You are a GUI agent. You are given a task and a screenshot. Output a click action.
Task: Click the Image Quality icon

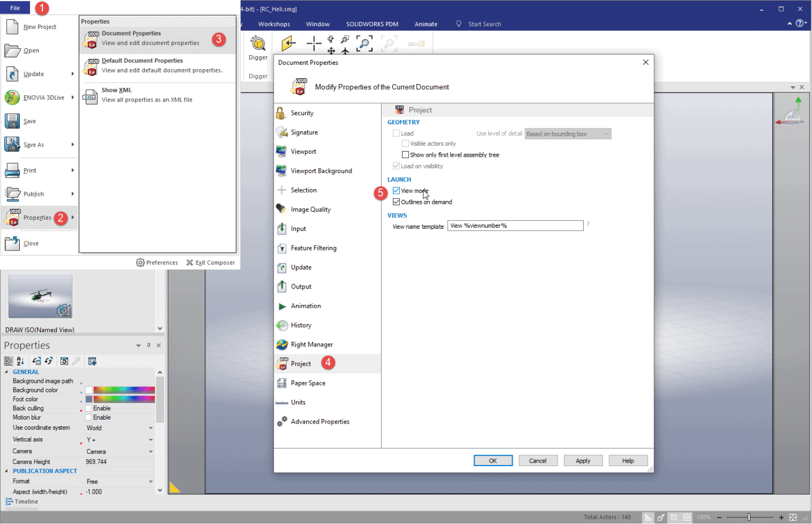(x=281, y=209)
